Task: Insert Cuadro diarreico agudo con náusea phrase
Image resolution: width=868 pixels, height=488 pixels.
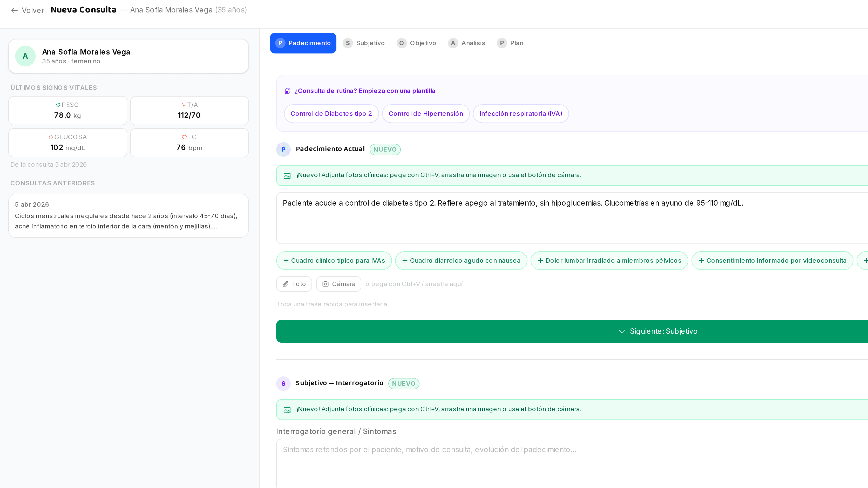Action: (x=461, y=261)
